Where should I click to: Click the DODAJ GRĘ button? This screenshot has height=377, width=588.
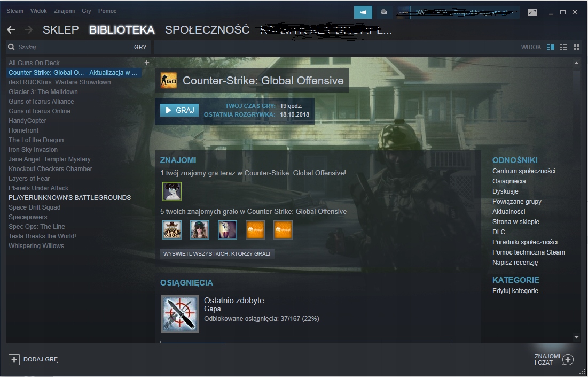point(33,359)
